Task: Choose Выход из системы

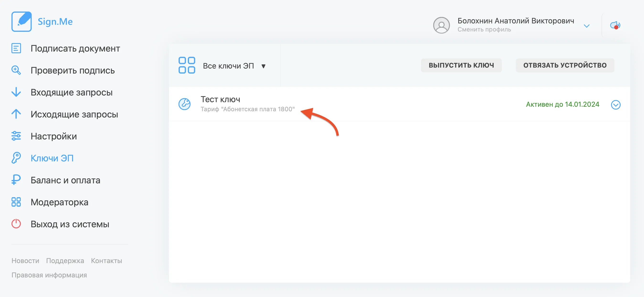Action: (x=70, y=224)
